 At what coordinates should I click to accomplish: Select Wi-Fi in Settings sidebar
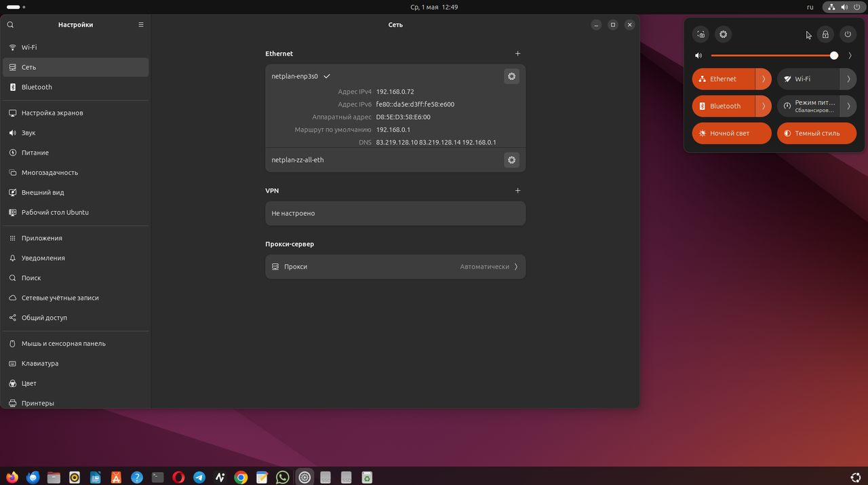75,47
